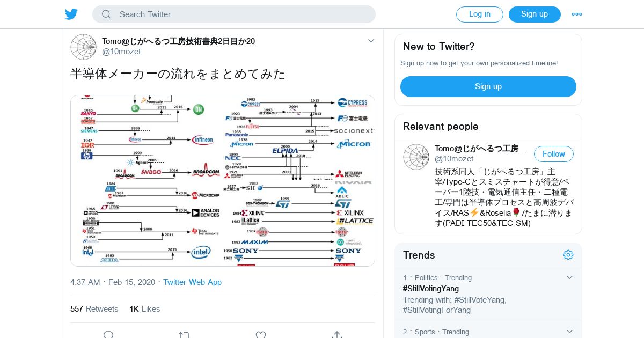Click the reply icon under the tweet
Viewport: 644px width, 338px height.
pyautogui.click(x=108, y=335)
